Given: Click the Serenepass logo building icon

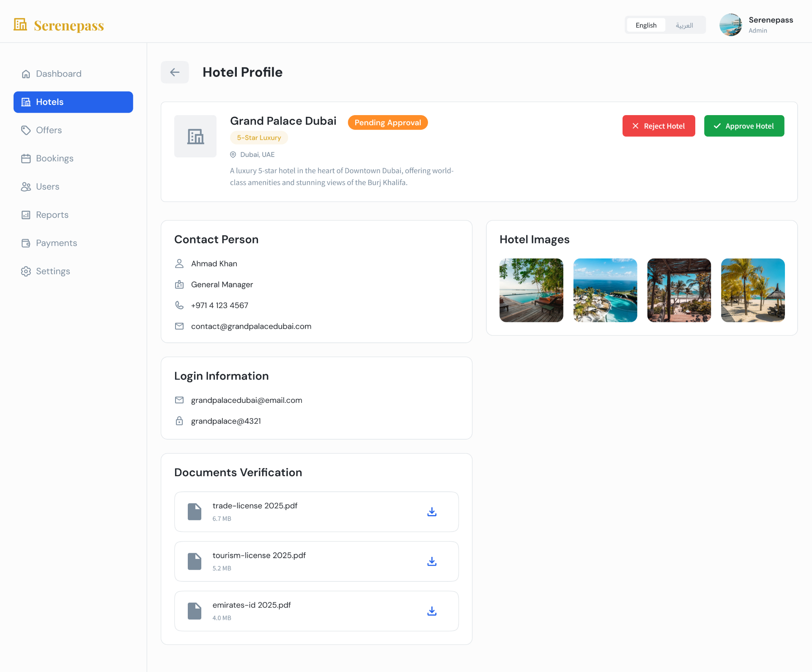Looking at the screenshot, I should (x=20, y=25).
